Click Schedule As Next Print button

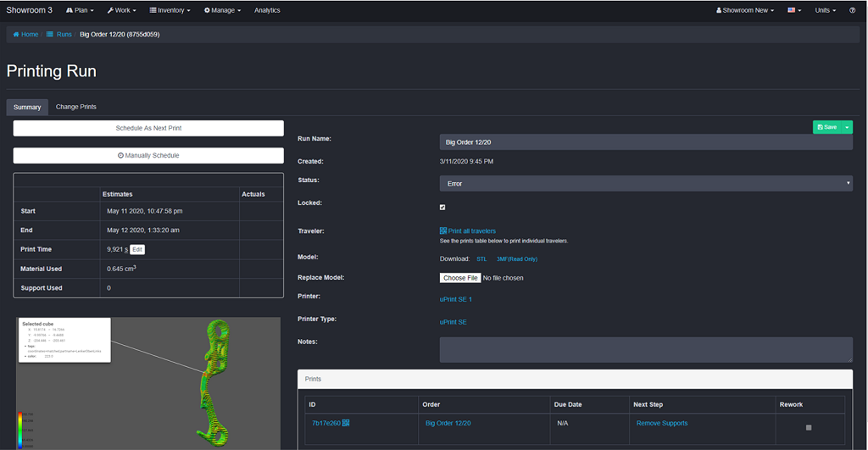148,128
